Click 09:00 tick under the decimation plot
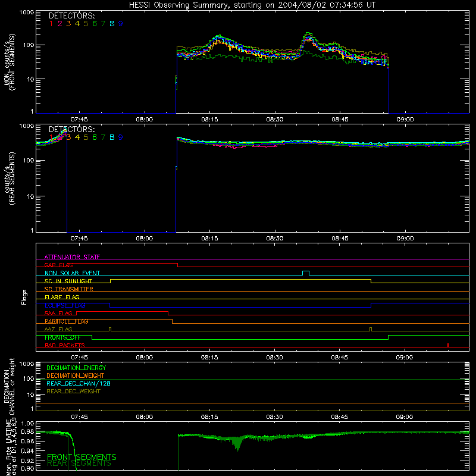 (x=405, y=417)
